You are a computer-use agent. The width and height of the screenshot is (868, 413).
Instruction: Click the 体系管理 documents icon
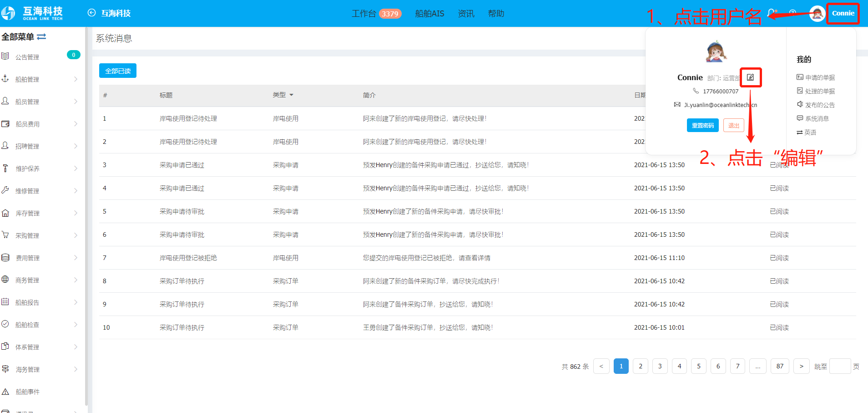click(x=5, y=346)
